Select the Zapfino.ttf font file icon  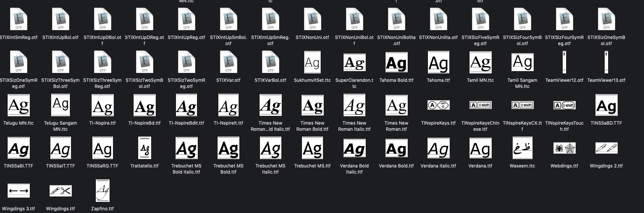pyautogui.click(x=102, y=190)
